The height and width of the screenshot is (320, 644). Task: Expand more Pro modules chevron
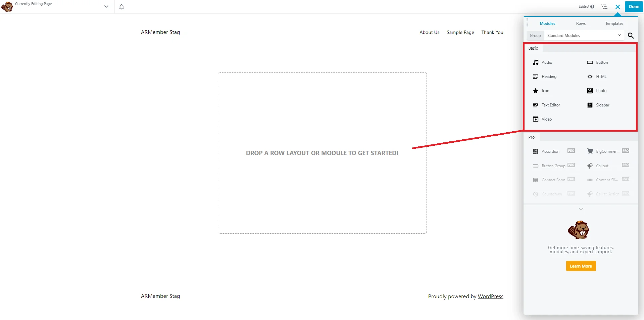[581, 209]
